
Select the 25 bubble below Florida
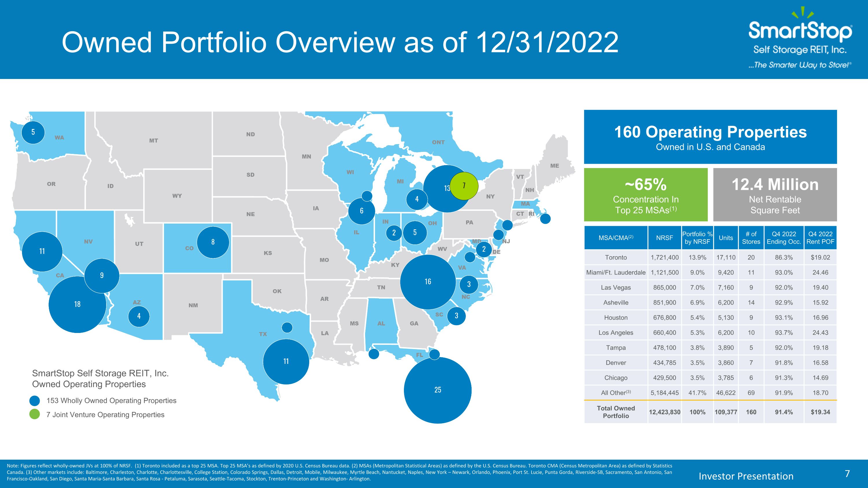437,390
